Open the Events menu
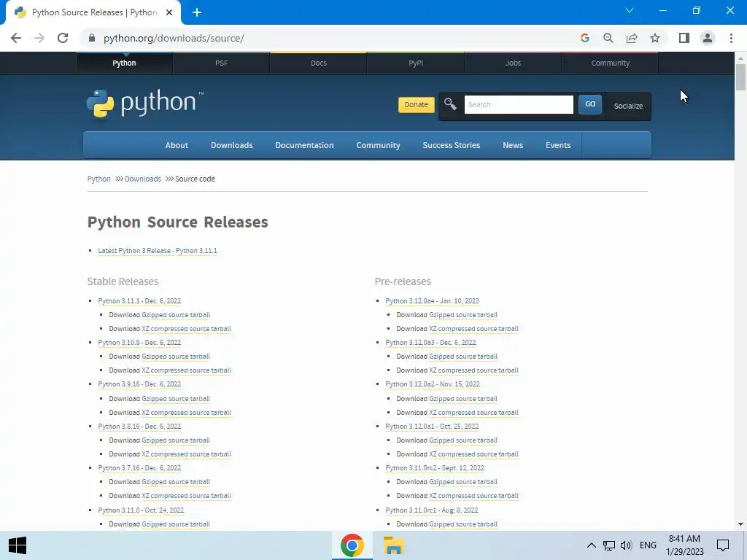 pos(558,145)
